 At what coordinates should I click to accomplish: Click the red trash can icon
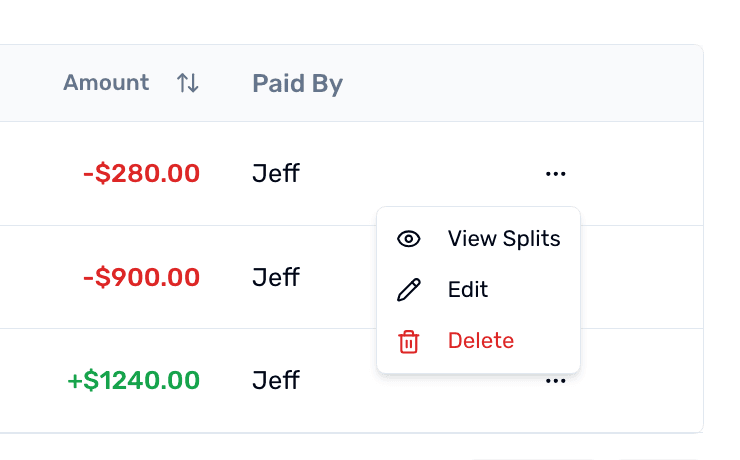click(409, 341)
